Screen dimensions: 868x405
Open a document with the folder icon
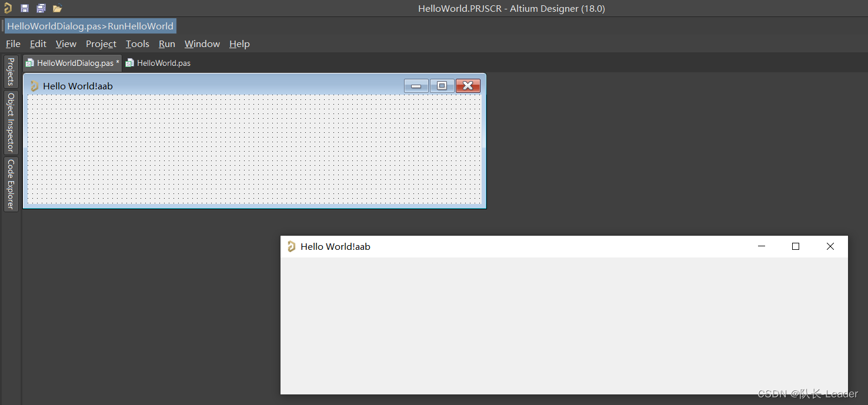pyautogui.click(x=57, y=8)
